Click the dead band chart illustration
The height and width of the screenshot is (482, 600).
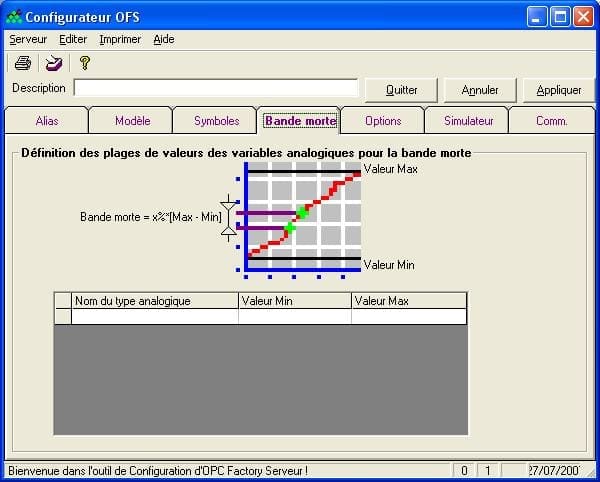[x=298, y=220]
